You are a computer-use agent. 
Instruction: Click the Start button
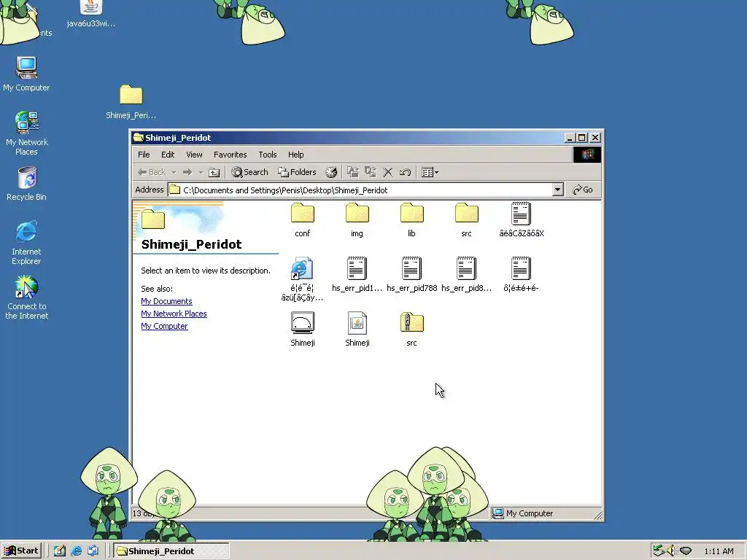[x=21, y=551]
